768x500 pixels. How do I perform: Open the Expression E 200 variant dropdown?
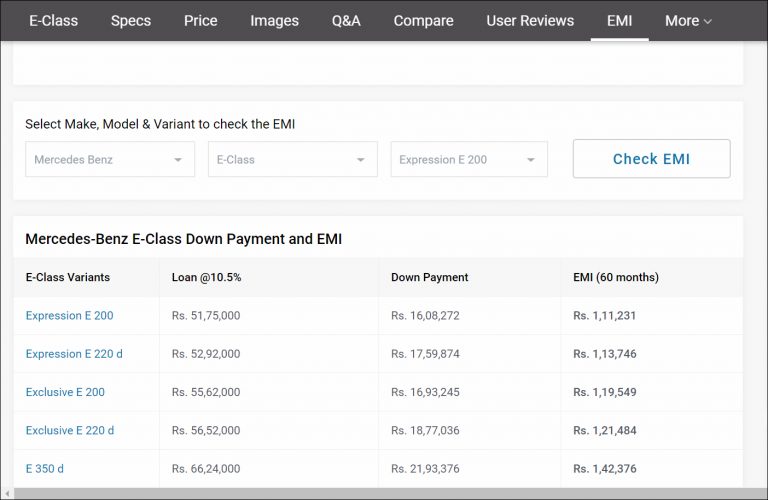pyautogui.click(x=469, y=160)
